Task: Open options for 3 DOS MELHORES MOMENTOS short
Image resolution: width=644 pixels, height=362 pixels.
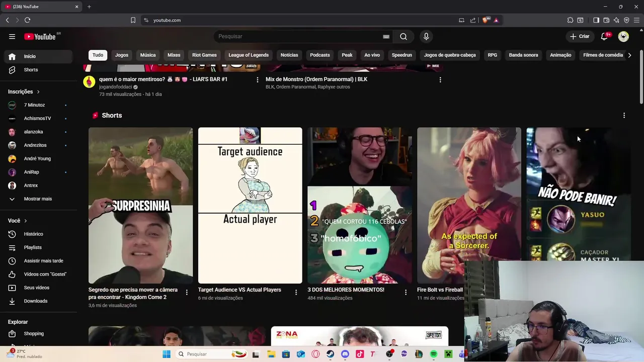Action: pos(406,292)
